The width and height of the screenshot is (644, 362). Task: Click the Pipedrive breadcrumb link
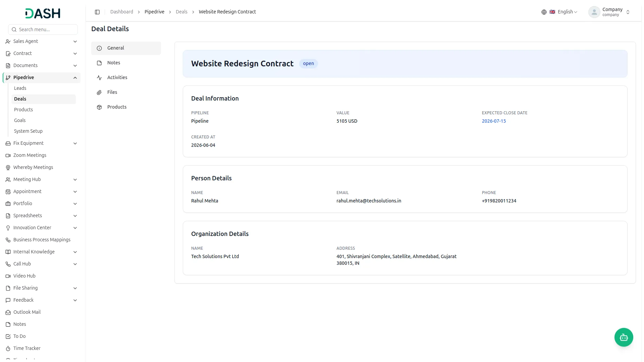pyautogui.click(x=154, y=12)
